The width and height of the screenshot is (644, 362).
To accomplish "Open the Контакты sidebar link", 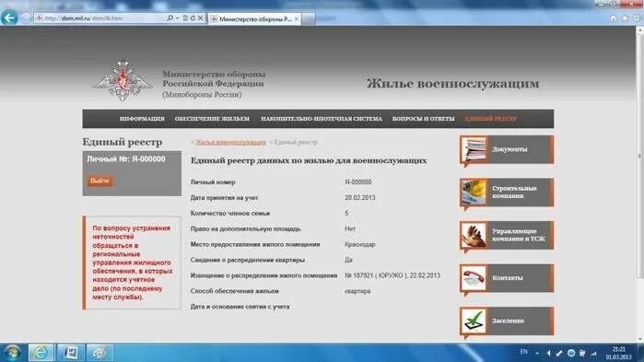I will coord(508,278).
